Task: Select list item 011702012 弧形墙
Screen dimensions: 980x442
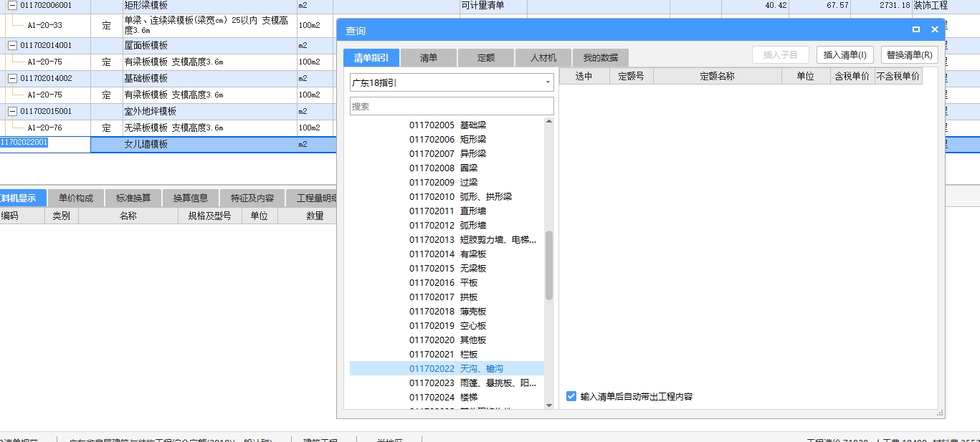Action: click(447, 226)
